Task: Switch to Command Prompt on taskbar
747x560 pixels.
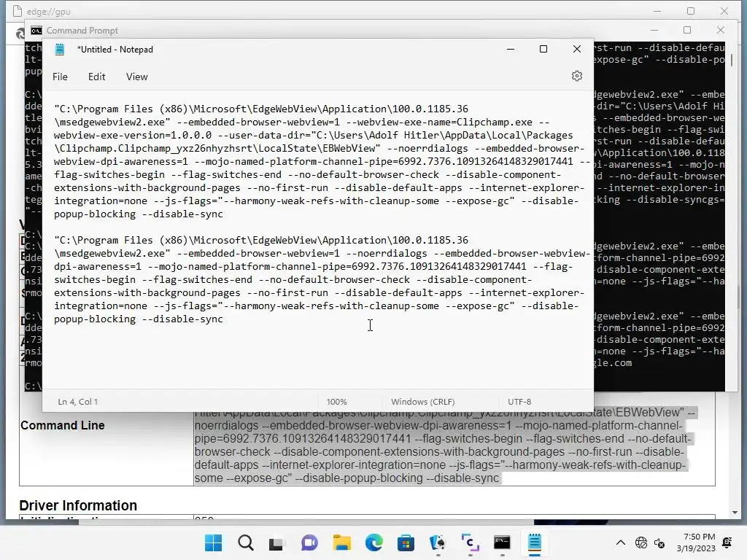Action: (x=502, y=542)
